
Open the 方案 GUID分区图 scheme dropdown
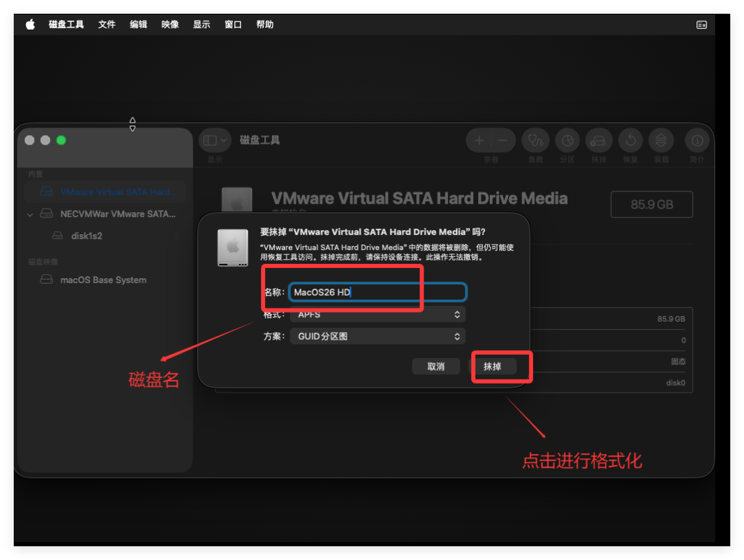(x=378, y=336)
